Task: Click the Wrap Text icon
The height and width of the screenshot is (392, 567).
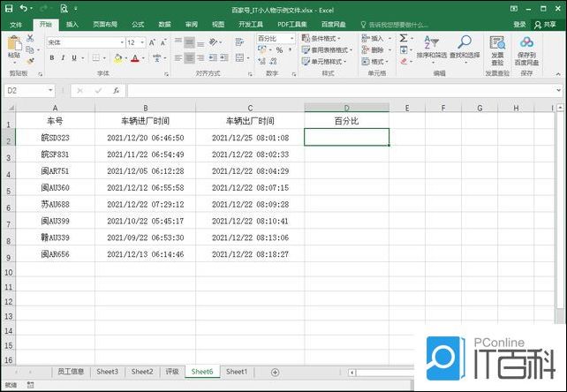Action: [239, 42]
